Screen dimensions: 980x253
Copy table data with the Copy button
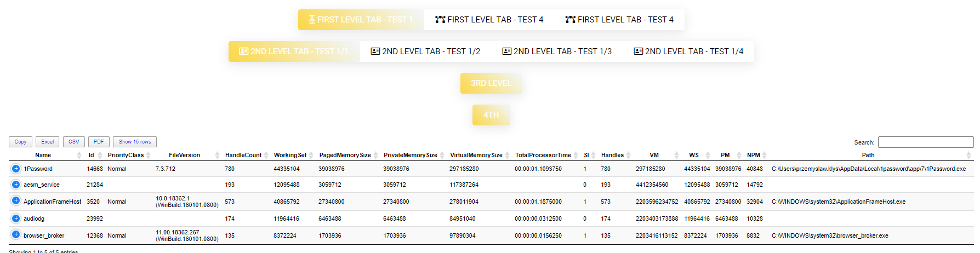20,142
